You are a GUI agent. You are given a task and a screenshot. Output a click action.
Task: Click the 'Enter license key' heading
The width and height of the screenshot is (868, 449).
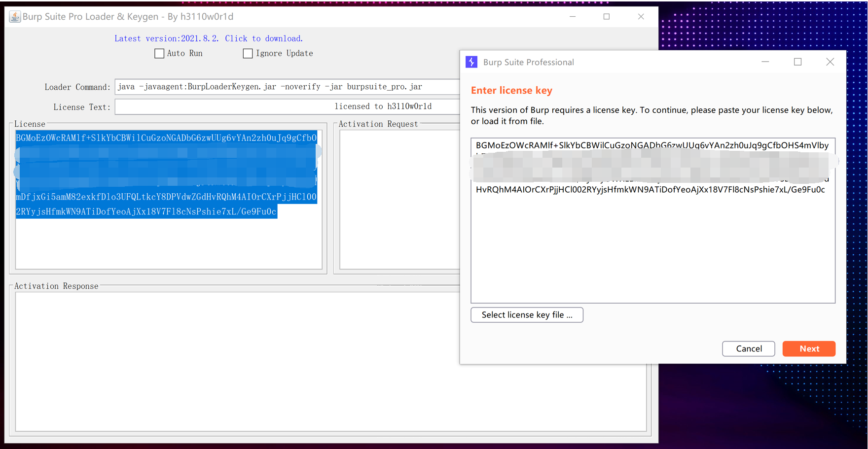(x=511, y=90)
